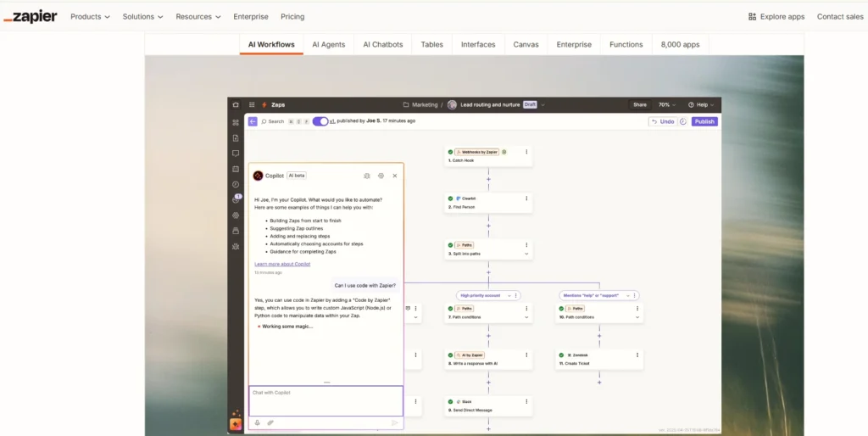868x436 pixels.
Task: Click the Pricing nav link
Action: point(292,17)
